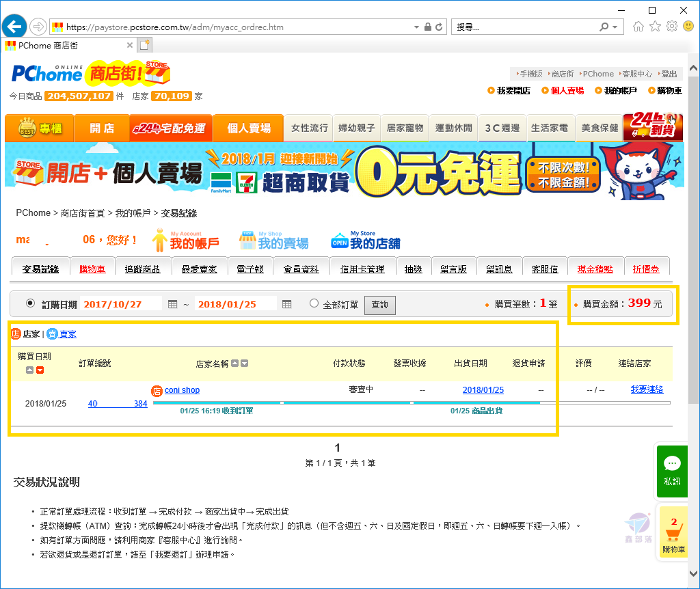Refresh the page with the reload icon
The width and height of the screenshot is (700, 589).
(440, 27)
